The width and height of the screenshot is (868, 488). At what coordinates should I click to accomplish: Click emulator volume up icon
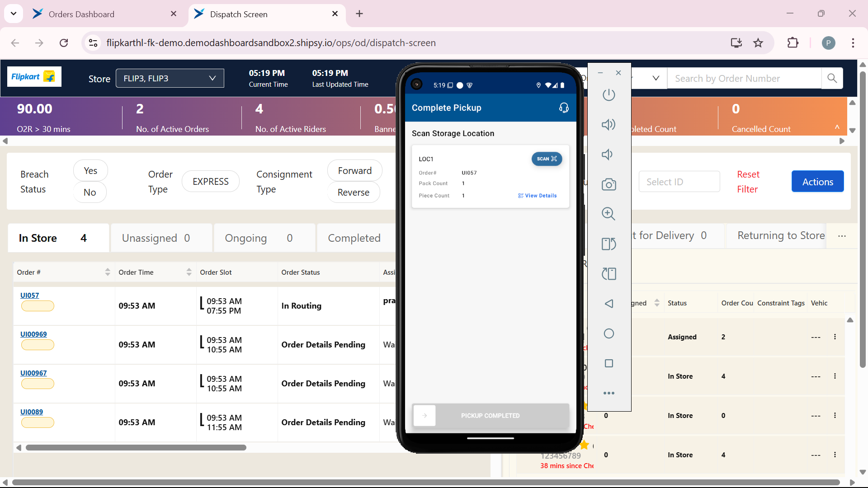pyautogui.click(x=609, y=125)
